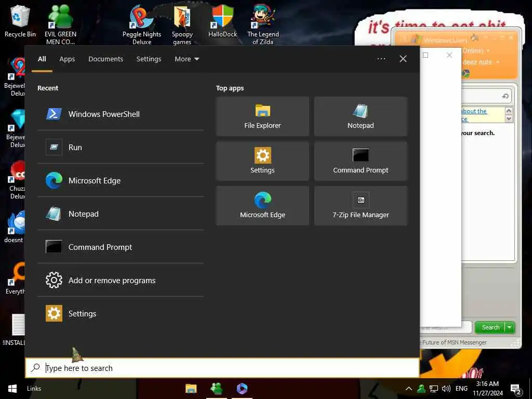Open the search options ellipsis menu
The height and width of the screenshot is (399, 532).
tap(381, 59)
